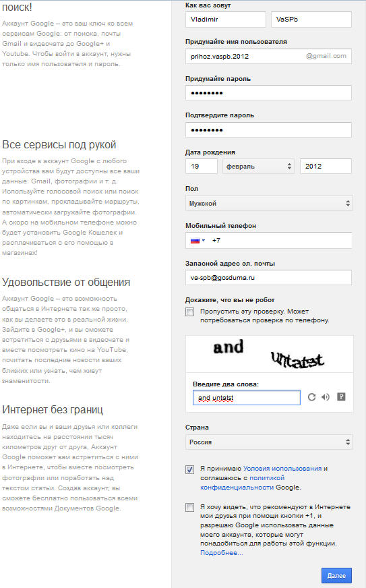Click the birth year field showing 2012
The image size is (366, 588).
(326, 166)
